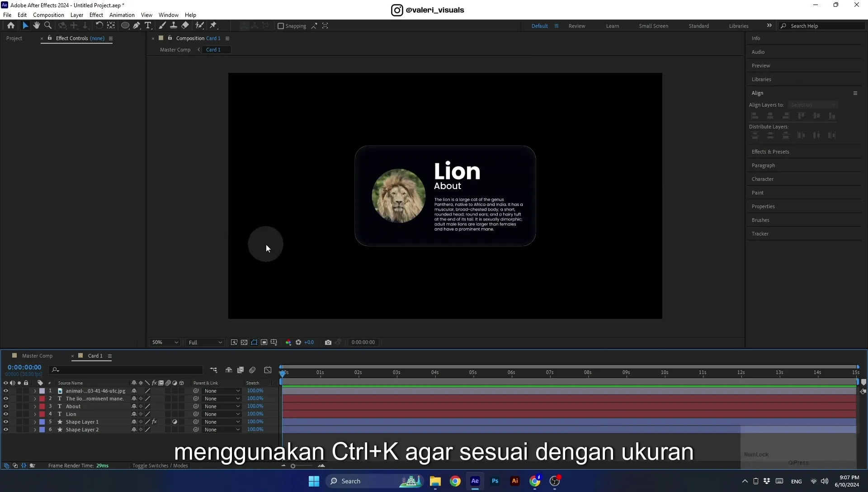Select the Rotation tool

click(99, 26)
